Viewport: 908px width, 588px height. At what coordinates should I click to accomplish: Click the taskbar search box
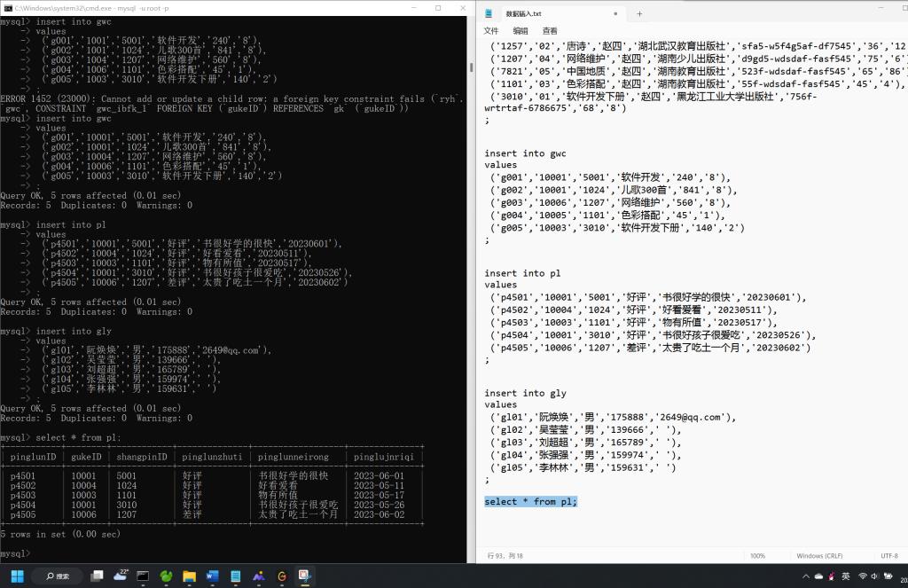58,576
